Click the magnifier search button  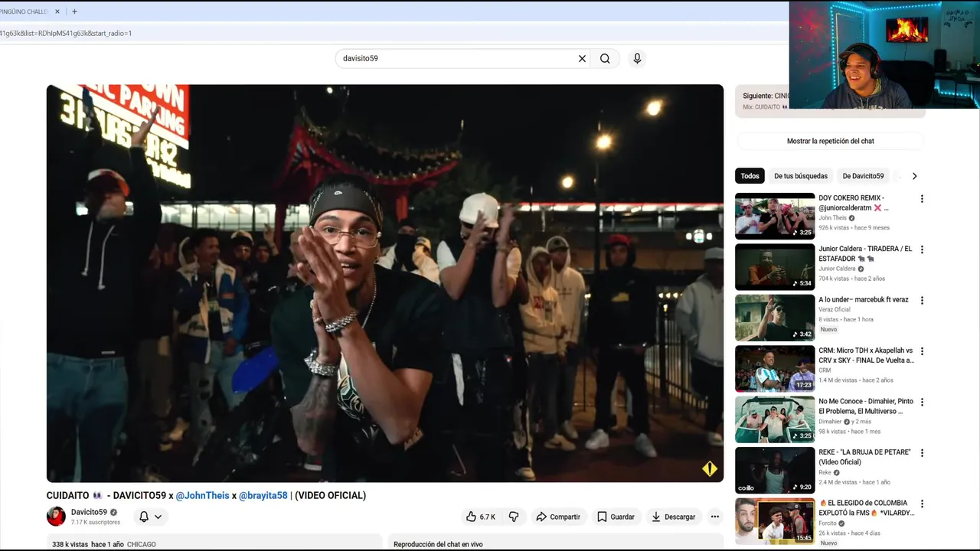click(605, 59)
